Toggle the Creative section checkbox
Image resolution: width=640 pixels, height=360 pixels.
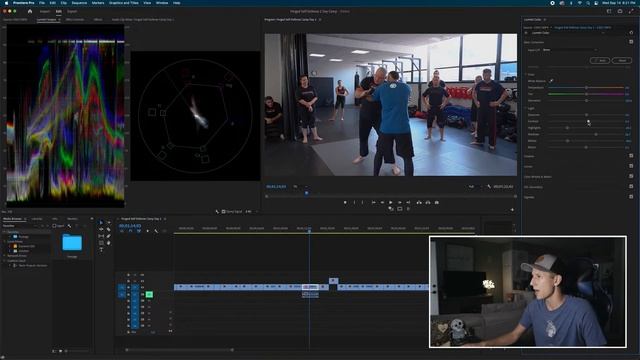(631, 156)
